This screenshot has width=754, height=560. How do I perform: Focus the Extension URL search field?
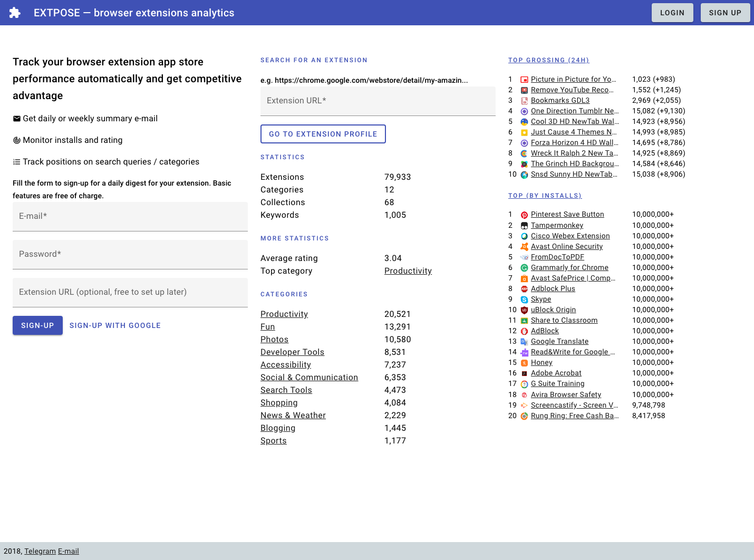(378, 101)
